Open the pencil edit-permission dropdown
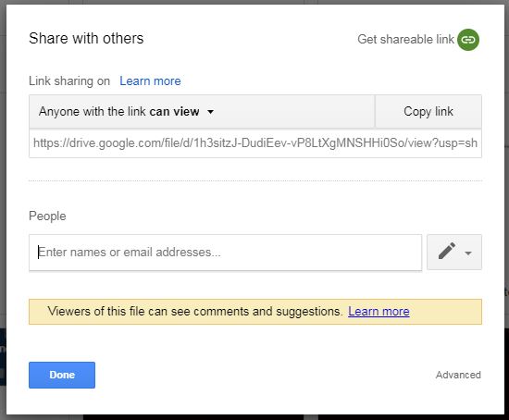Image resolution: width=509 pixels, height=420 pixels. click(454, 253)
